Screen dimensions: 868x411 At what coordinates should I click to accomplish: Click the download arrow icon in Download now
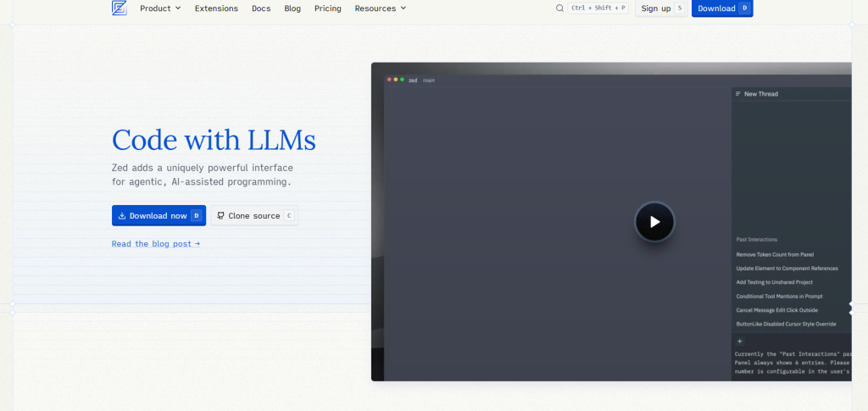click(122, 216)
